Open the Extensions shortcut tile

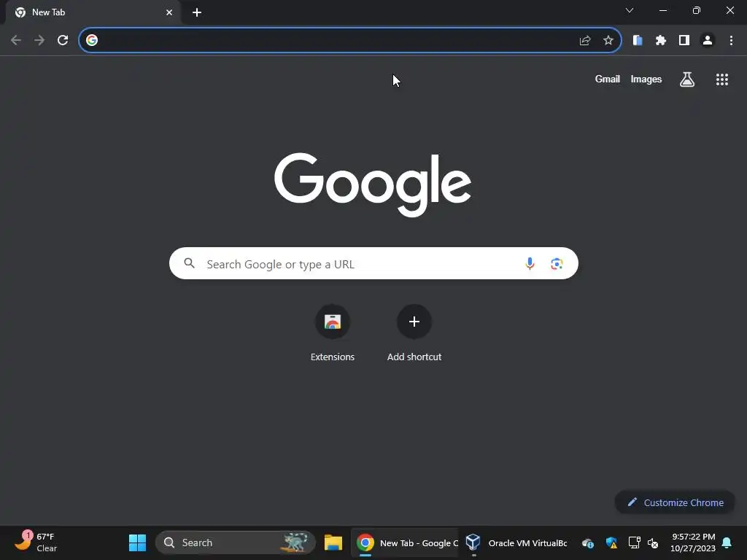[333, 333]
